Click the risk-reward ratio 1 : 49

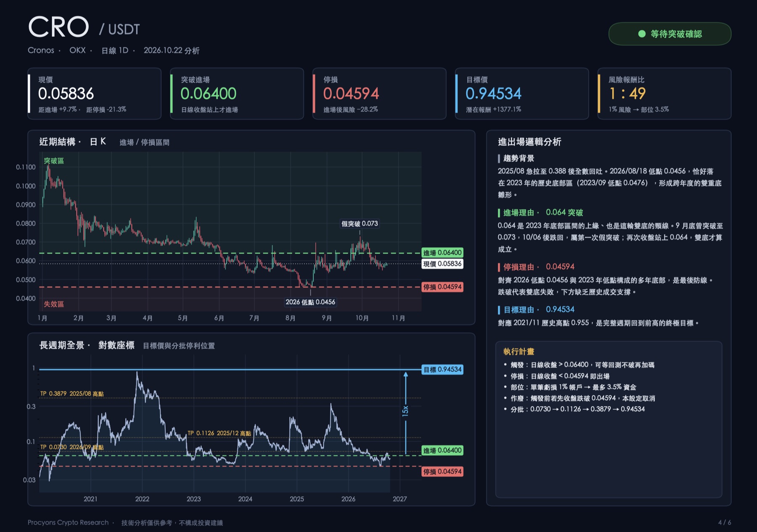coord(627,93)
